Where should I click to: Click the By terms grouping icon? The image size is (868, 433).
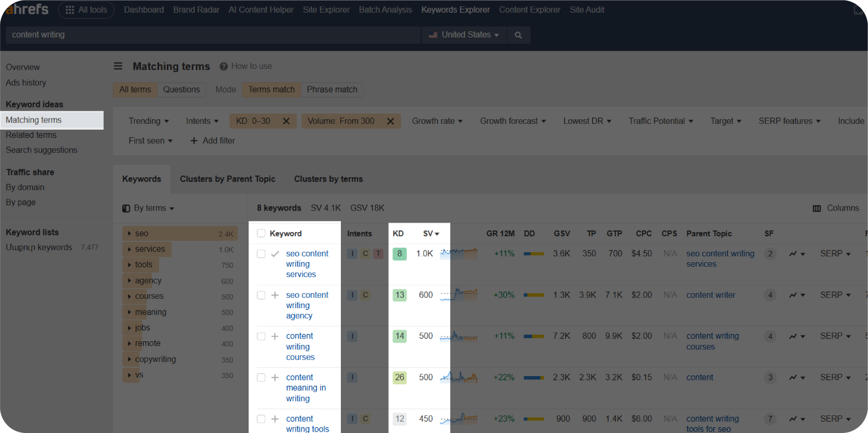point(126,208)
